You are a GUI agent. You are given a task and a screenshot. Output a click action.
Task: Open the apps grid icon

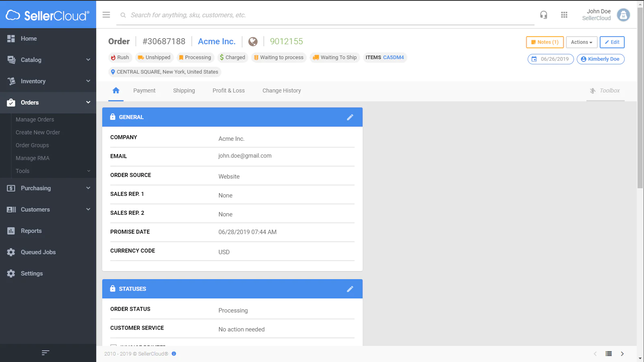click(564, 15)
